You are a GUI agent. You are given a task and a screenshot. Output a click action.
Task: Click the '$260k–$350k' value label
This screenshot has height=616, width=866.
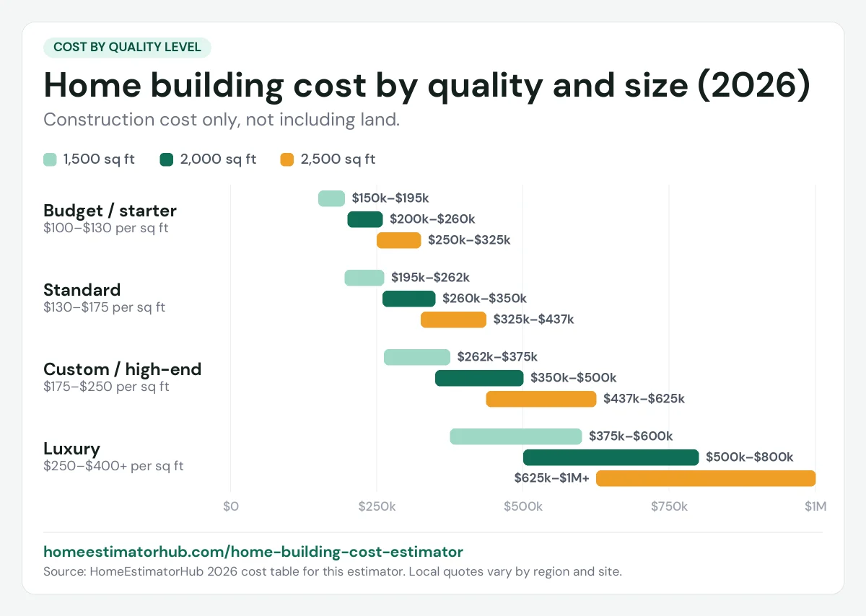point(485,299)
